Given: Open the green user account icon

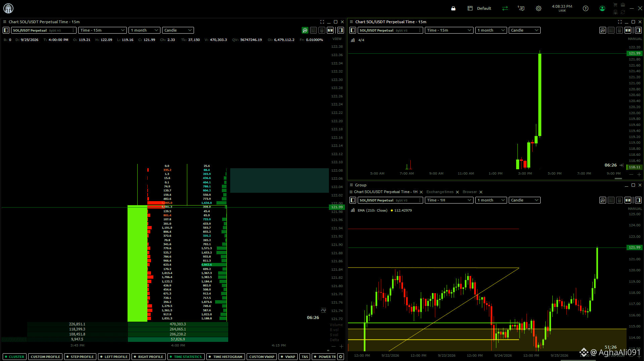Looking at the screenshot, I should (x=602, y=8).
